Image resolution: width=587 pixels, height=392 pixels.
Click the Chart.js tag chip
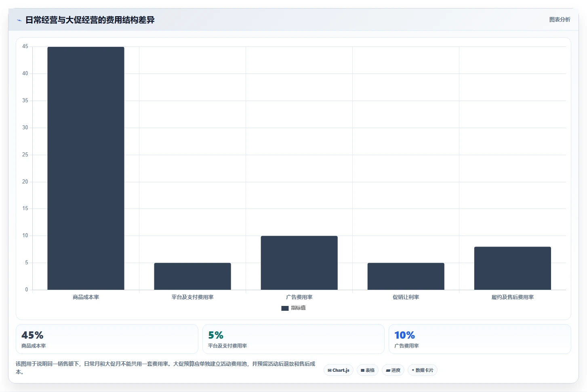pos(339,370)
